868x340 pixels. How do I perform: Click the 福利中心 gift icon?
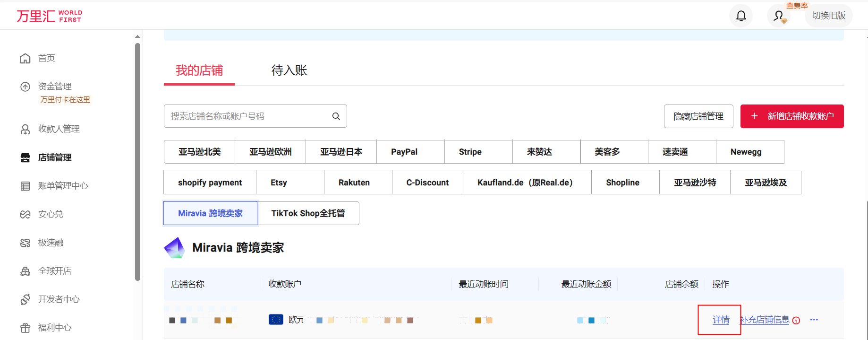point(25,328)
